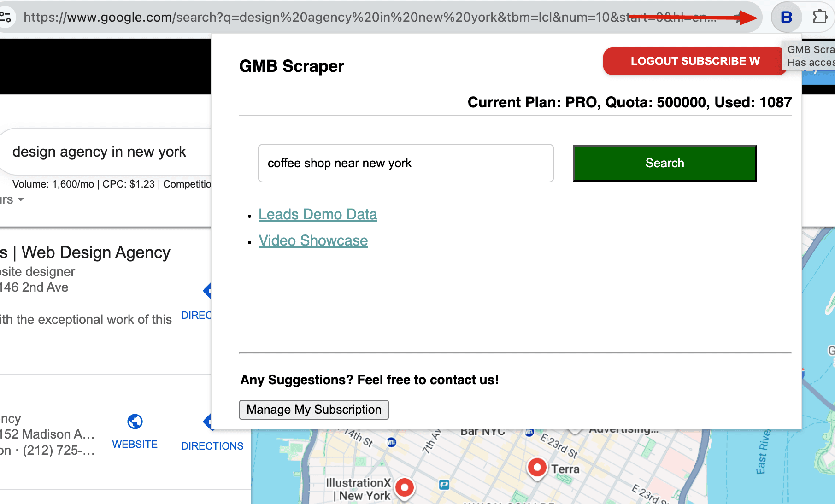Image resolution: width=835 pixels, height=504 pixels.
Task: Click the globe icon above WEBSITE
Action: coord(135,422)
